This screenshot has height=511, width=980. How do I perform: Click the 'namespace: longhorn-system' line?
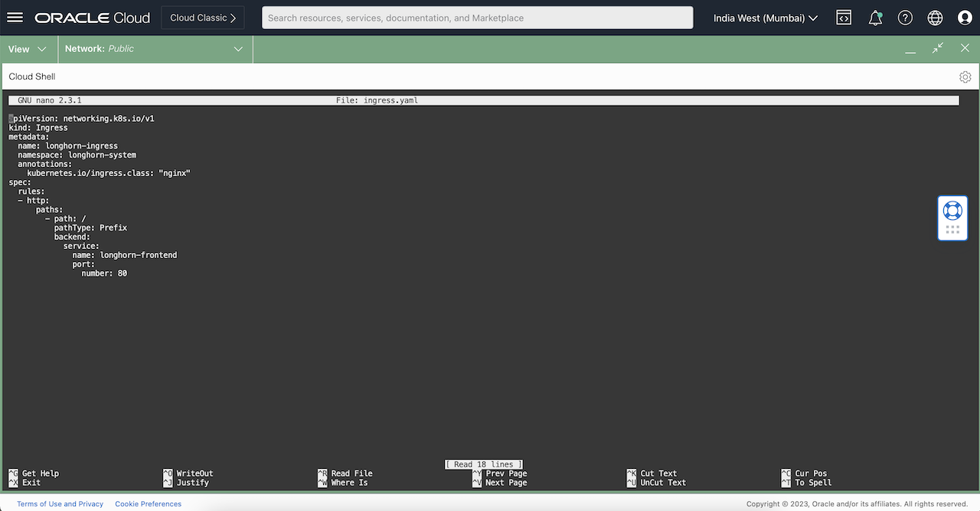pyautogui.click(x=77, y=156)
